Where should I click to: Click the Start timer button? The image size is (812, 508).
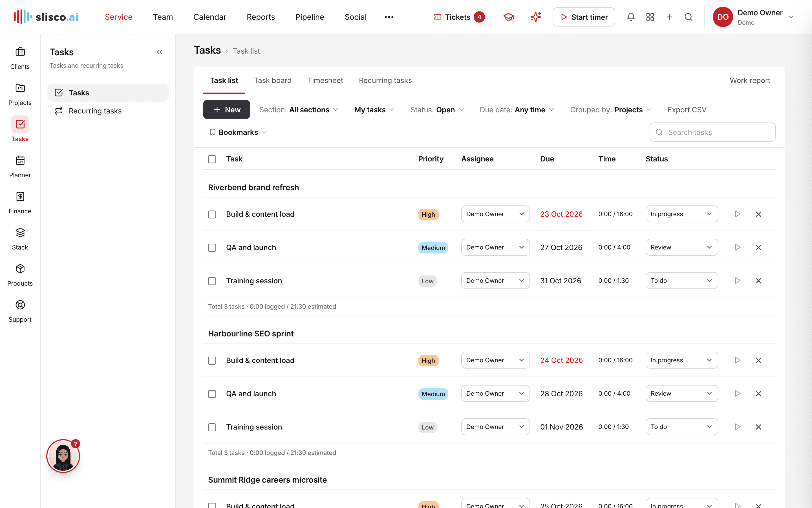(x=584, y=17)
